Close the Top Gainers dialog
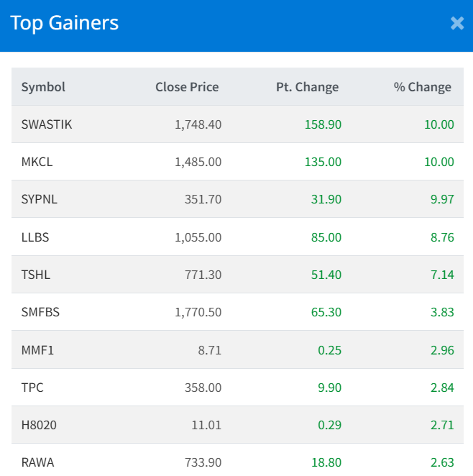 [x=457, y=23]
